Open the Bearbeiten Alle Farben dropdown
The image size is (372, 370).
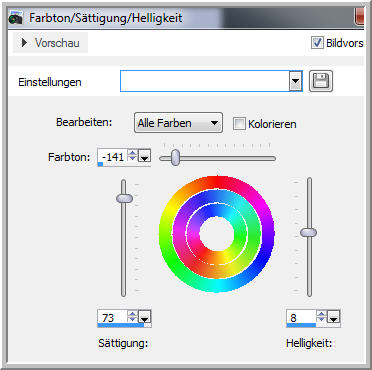[178, 123]
